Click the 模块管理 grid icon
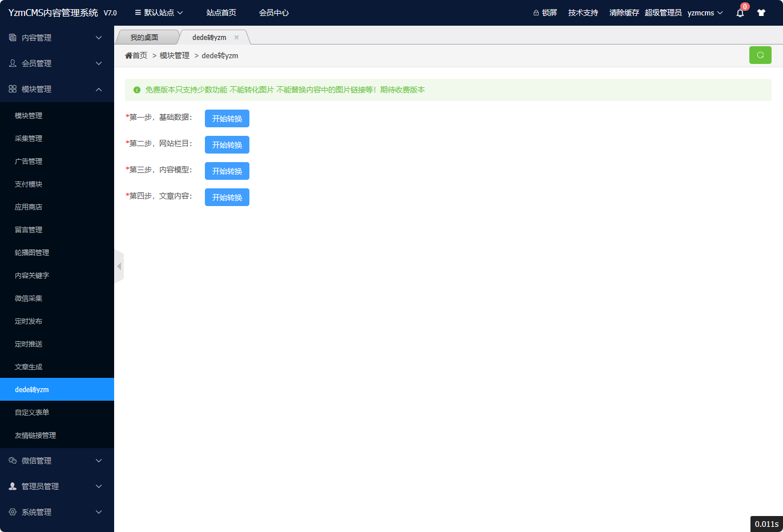This screenshot has height=532, width=783. click(13, 89)
